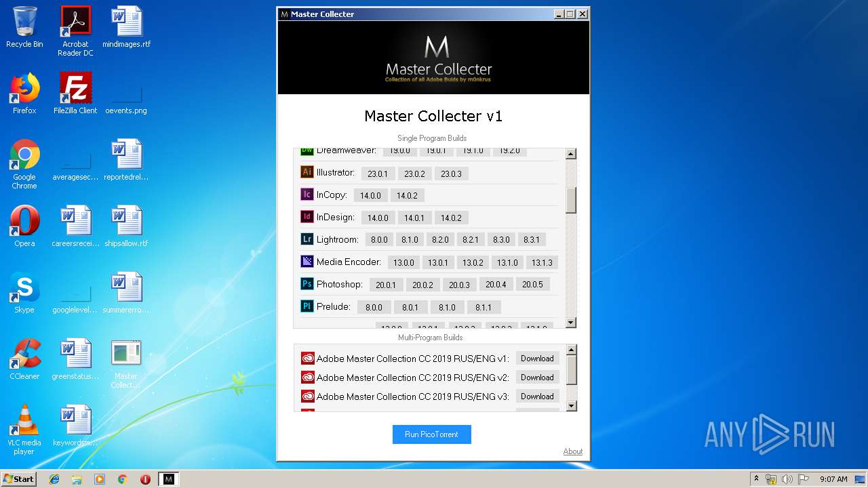Click the Run PicoTorrent button

click(431, 434)
